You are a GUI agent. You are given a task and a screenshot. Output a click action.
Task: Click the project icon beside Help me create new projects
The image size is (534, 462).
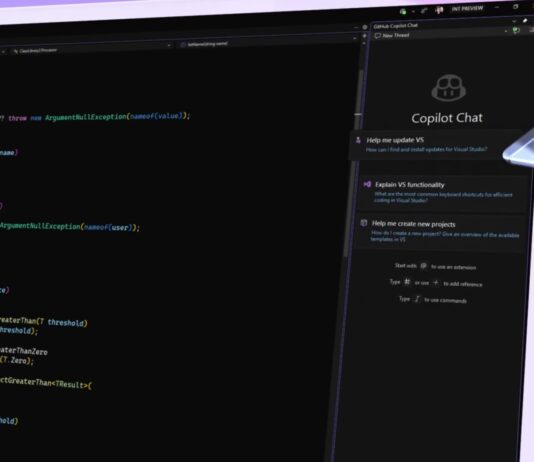(364, 223)
